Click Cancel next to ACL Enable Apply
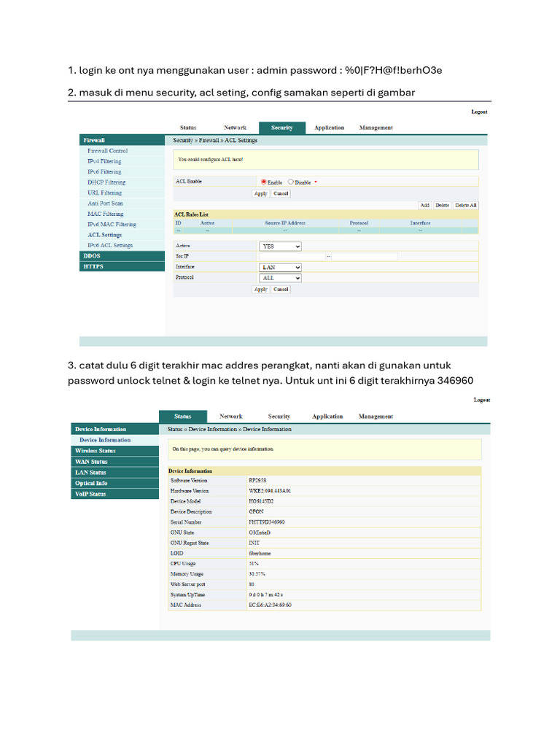Image resolution: width=560 pixels, height=747 pixels. 281,193
